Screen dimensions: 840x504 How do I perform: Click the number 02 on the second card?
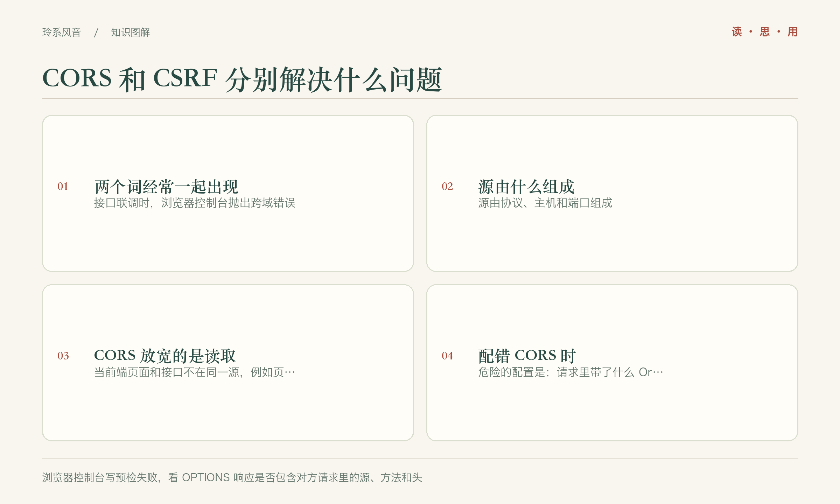coord(447,186)
